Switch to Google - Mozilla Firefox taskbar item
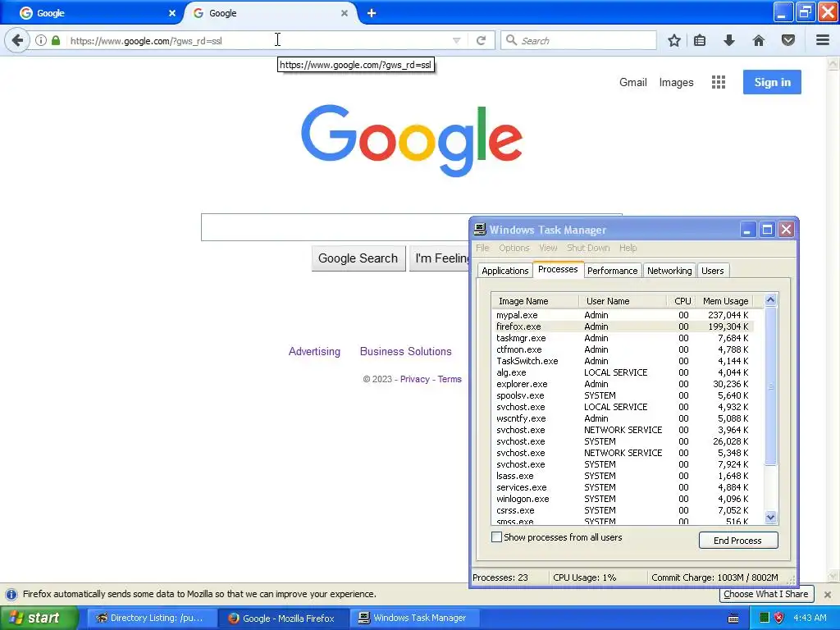Viewport: 840px width, 630px height. 283,618
